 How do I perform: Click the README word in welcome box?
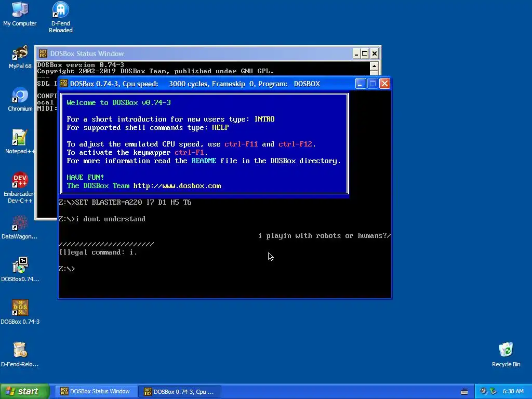(204, 161)
